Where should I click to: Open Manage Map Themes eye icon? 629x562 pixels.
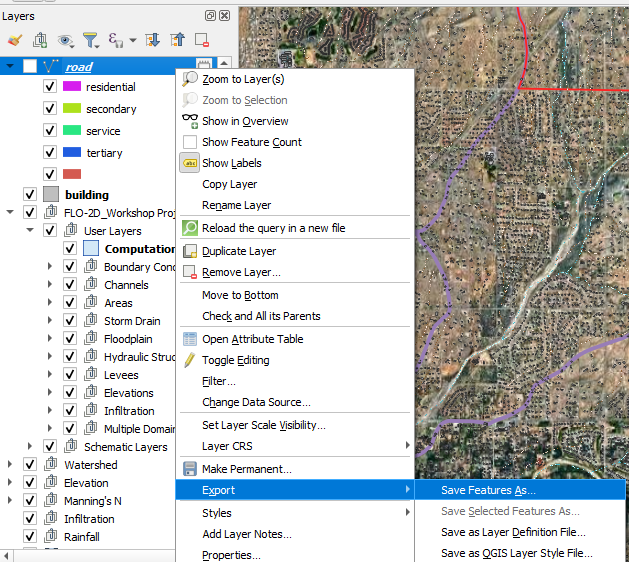[66, 41]
